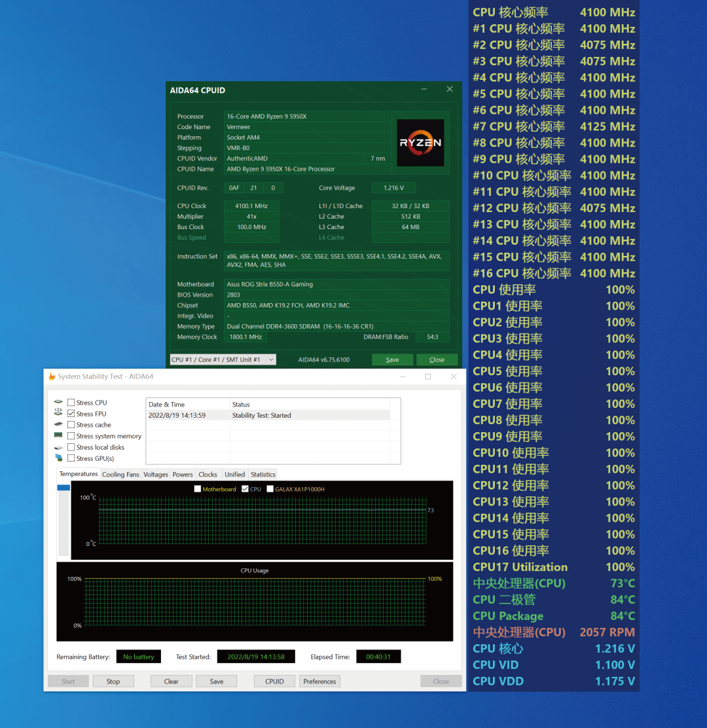This screenshot has height=728, width=707.
Task: Click the CPU Usage graph
Action: click(x=255, y=602)
